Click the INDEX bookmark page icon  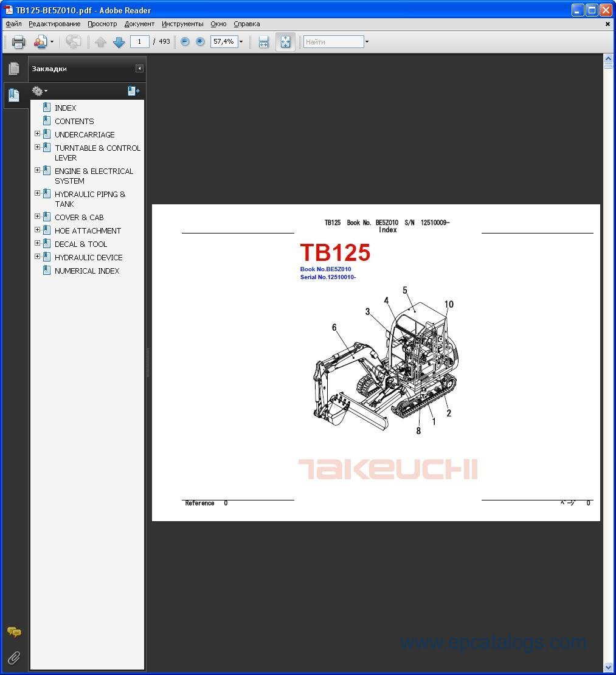(47, 107)
